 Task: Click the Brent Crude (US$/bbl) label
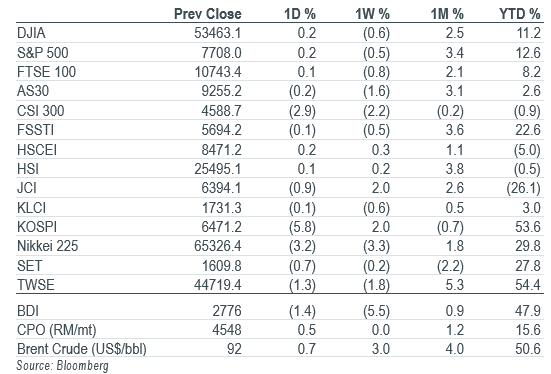point(82,349)
